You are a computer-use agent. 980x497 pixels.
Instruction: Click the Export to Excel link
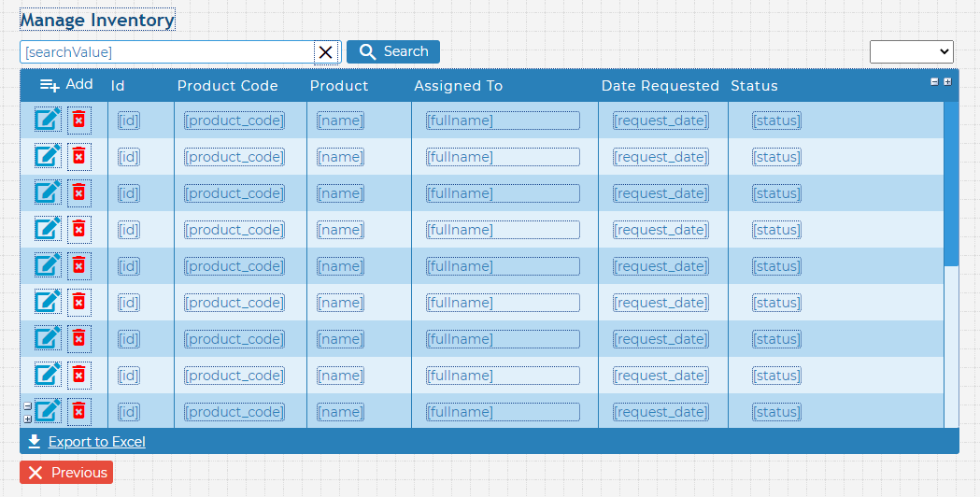97,442
